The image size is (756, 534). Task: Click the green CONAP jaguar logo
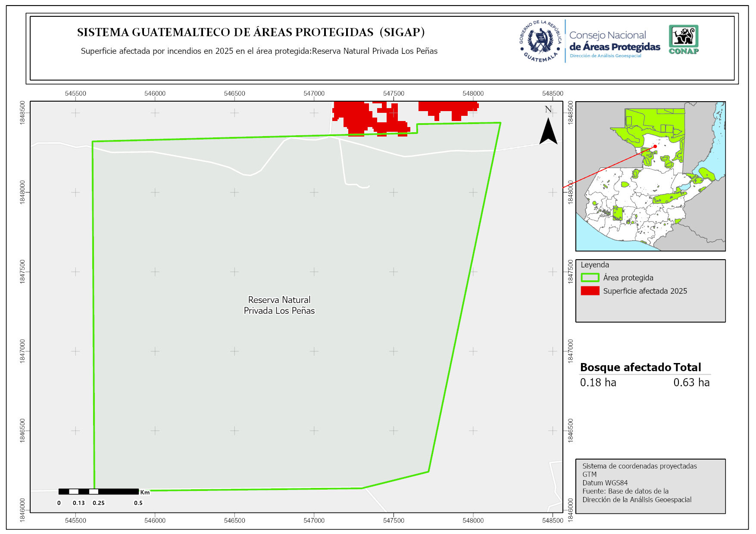684,39
